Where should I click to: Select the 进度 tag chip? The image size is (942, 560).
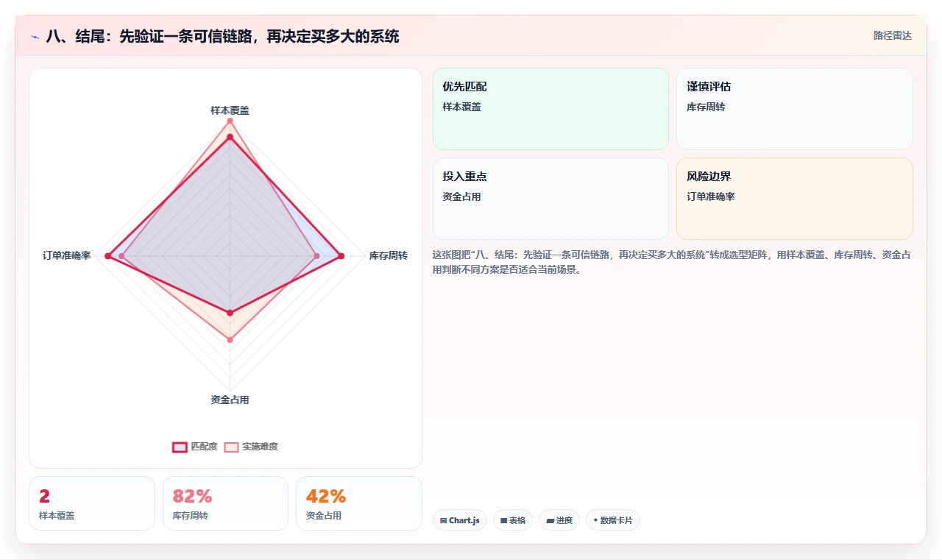tap(559, 520)
